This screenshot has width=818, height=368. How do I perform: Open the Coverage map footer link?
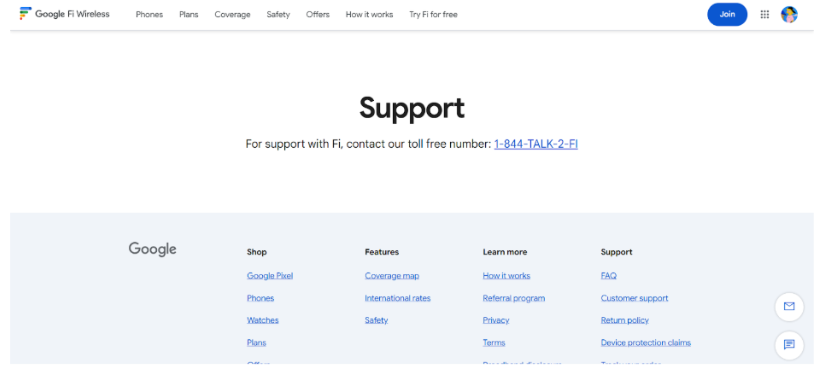(392, 276)
